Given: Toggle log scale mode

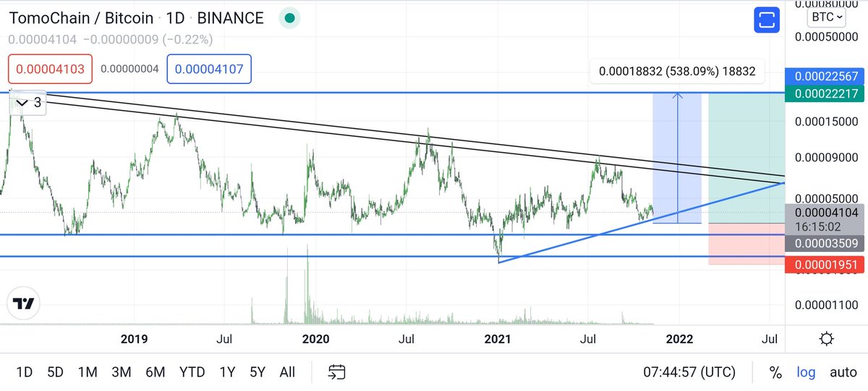Looking at the screenshot, I should [x=806, y=372].
